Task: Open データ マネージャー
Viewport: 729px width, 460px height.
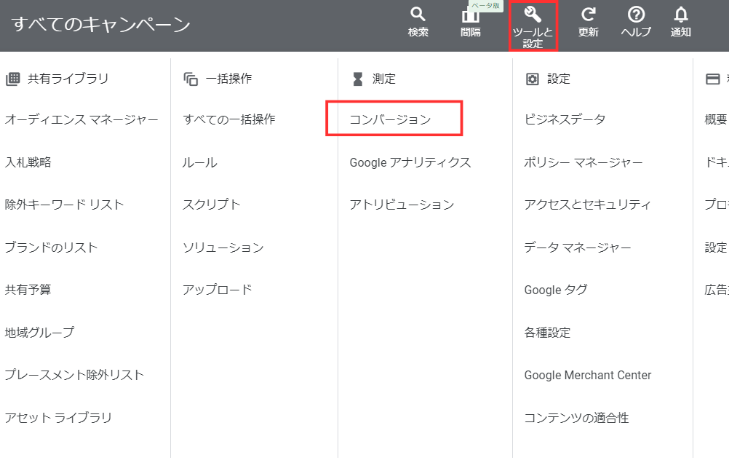Action: point(577,247)
